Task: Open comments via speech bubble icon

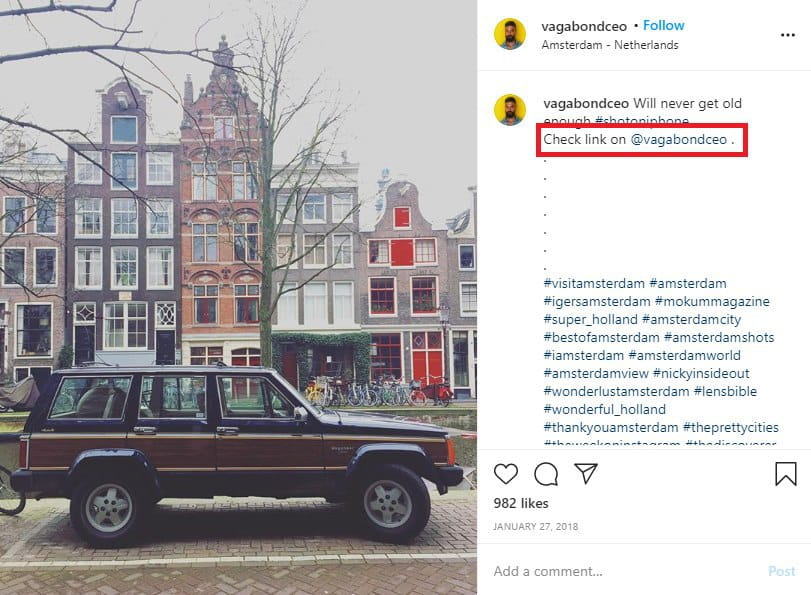Action: tap(546, 474)
